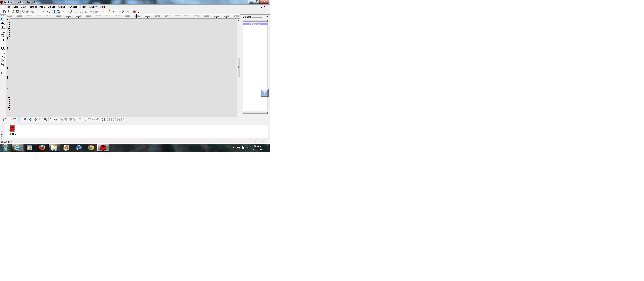Select the paragraph text box tool

tap(3, 36)
